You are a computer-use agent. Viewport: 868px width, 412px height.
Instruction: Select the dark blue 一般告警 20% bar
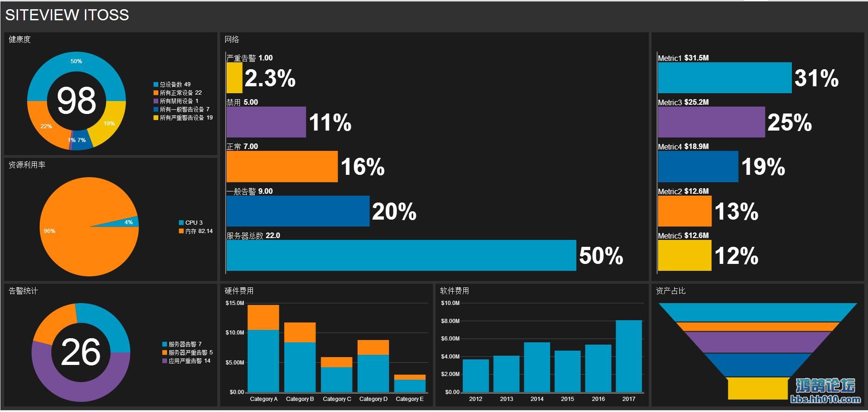(x=298, y=211)
